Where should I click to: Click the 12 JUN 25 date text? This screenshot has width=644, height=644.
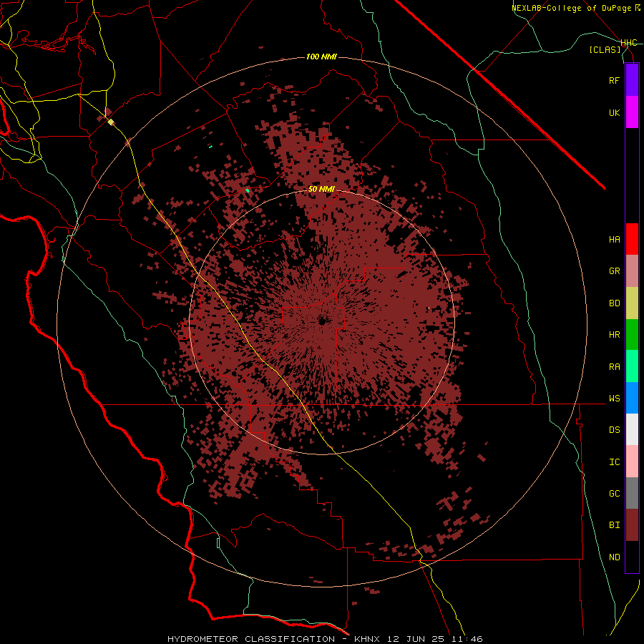416,639
